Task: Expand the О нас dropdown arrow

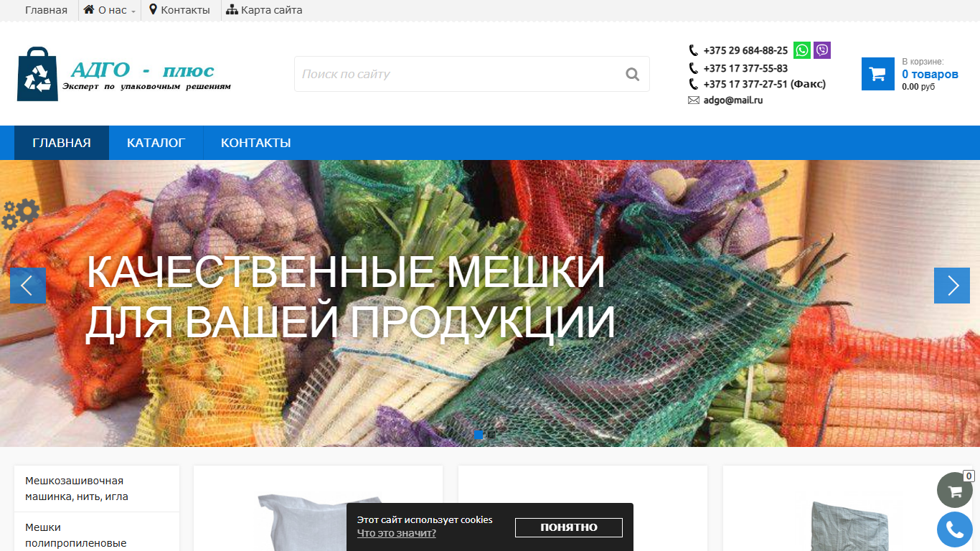Action: 133,11
